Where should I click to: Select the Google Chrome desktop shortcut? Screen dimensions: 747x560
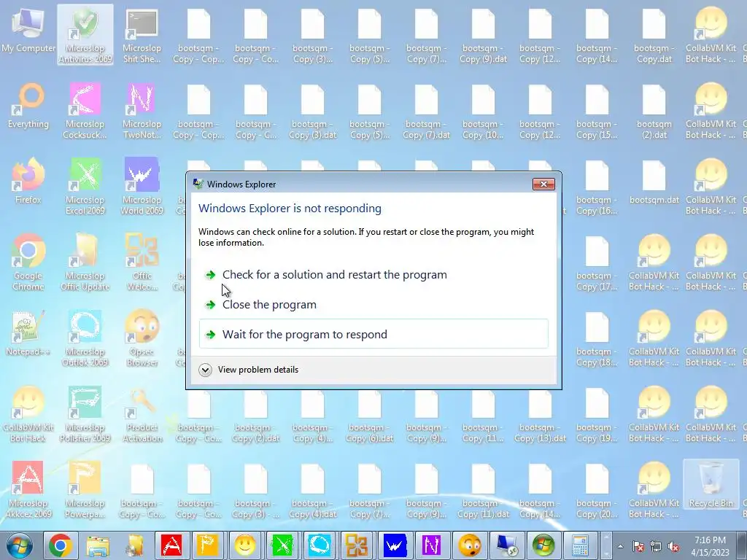click(x=28, y=262)
